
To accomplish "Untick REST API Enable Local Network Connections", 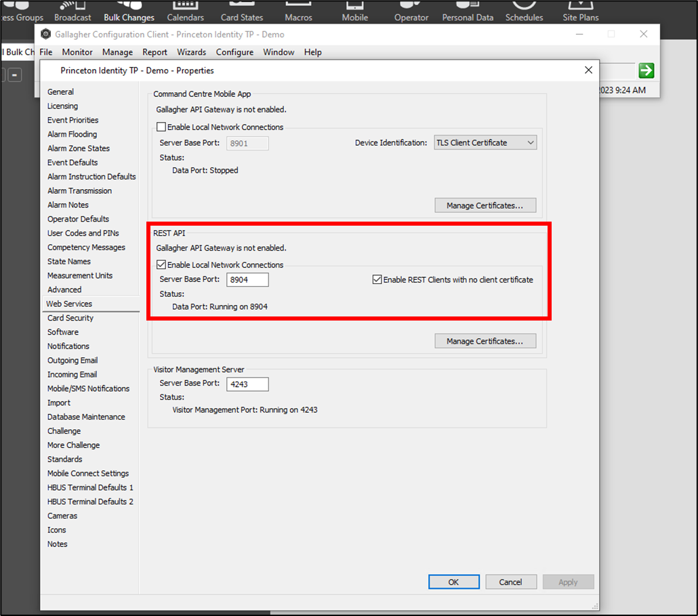I will pyautogui.click(x=161, y=265).
